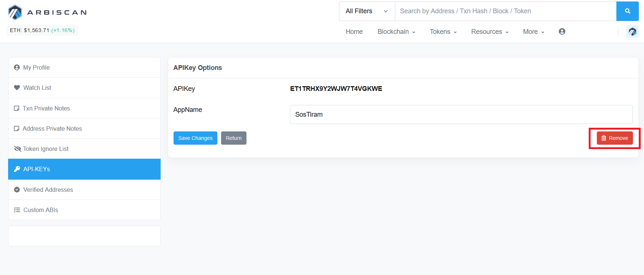Click the search by address input field
Screen dimensions: 644x275
pos(505,11)
